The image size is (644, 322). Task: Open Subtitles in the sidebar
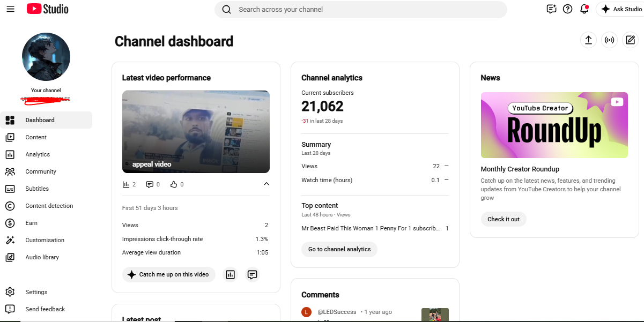click(x=46, y=189)
